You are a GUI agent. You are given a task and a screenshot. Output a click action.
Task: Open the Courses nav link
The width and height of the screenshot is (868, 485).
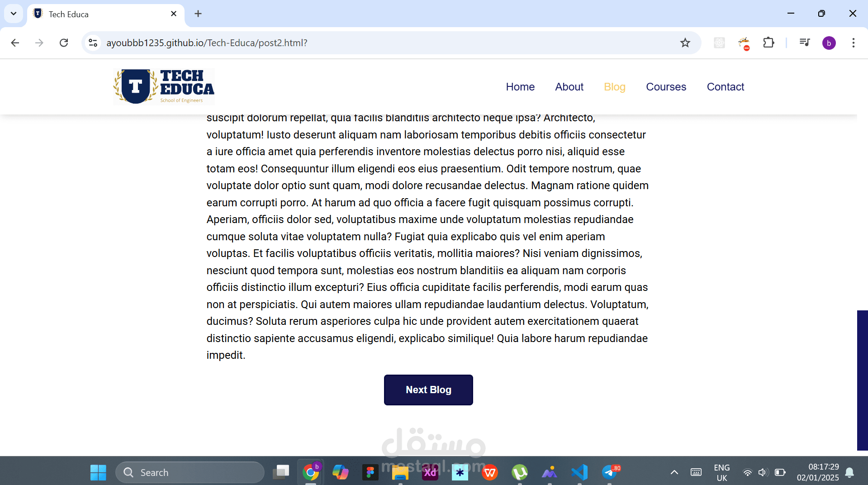(666, 86)
